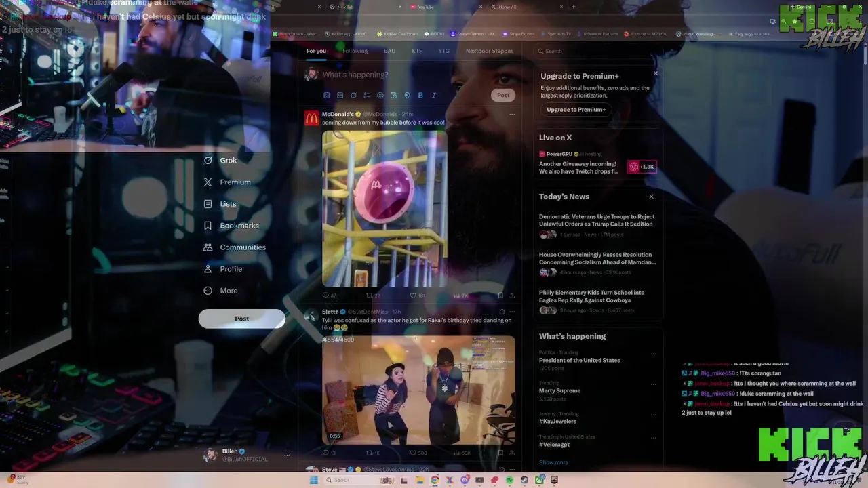This screenshot has width=868, height=488.
Task: Repost the Slattt post
Action: 373,453
